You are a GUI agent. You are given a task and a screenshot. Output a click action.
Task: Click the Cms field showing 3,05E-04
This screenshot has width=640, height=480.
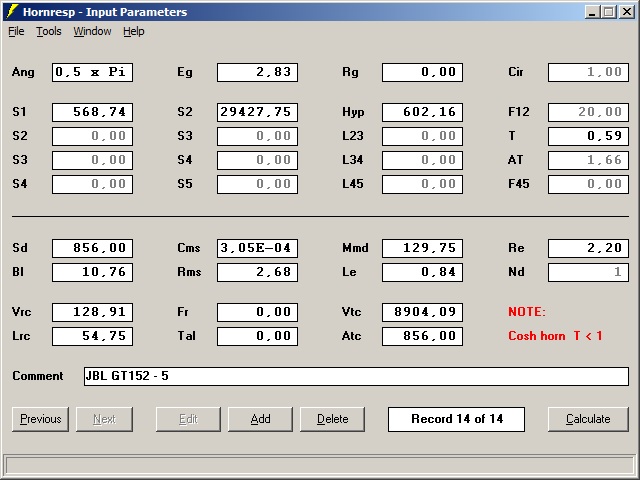pos(257,248)
